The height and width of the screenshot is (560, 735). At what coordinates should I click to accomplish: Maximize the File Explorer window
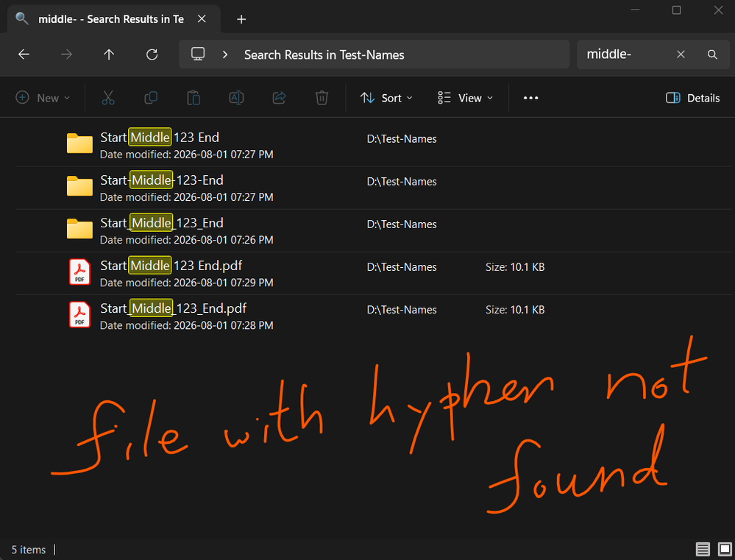coord(676,10)
